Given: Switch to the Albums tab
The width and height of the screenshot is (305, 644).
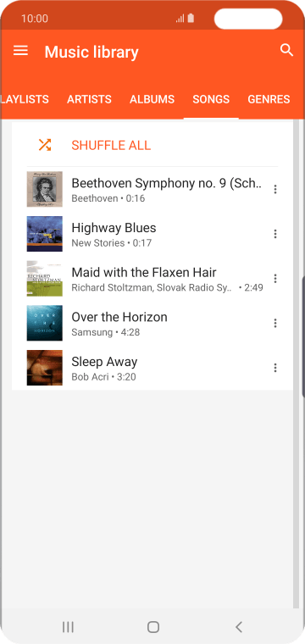Looking at the screenshot, I should tap(152, 99).
